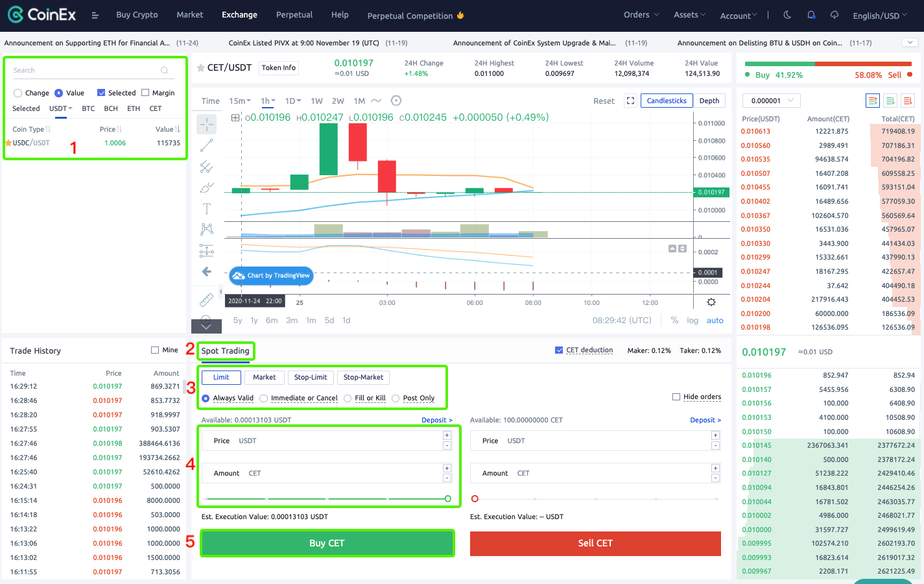Open the ruler measurement tool
Viewport: 924px width, 584px height.
tap(206, 300)
